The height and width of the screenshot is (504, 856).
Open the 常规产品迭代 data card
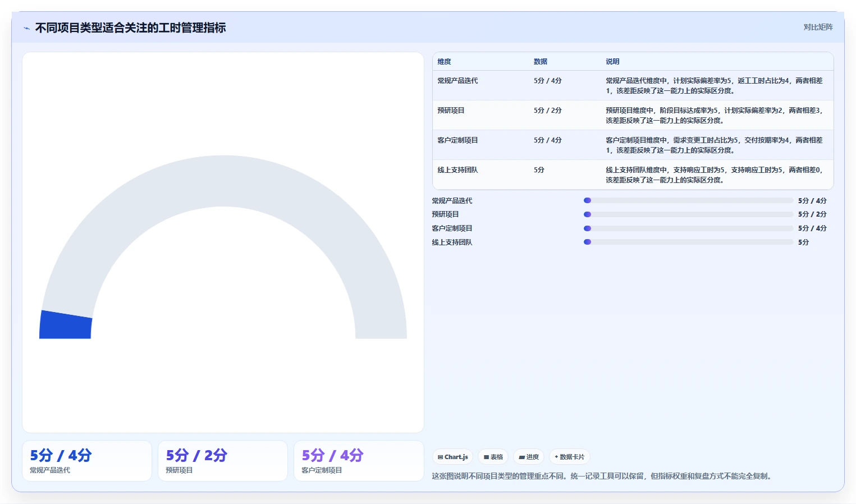coord(87,461)
